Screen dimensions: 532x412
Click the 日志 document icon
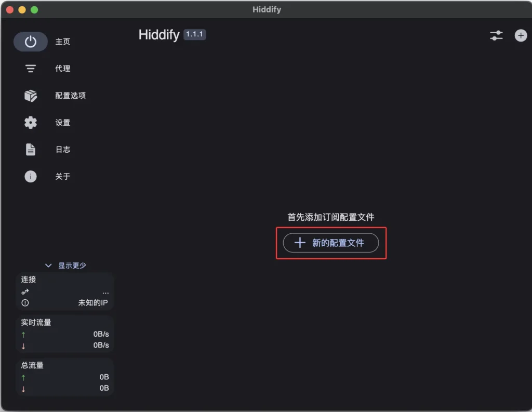pos(31,149)
